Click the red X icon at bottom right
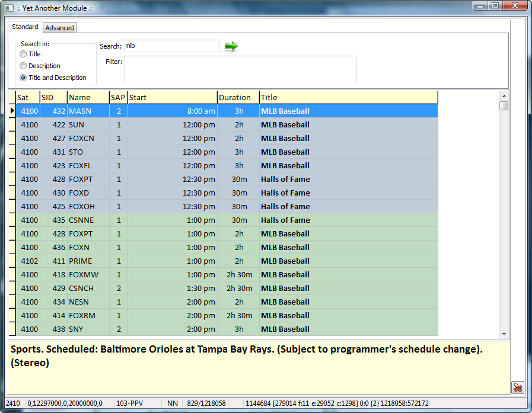The height and width of the screenshot is (413, 532). tap(517, 388)
